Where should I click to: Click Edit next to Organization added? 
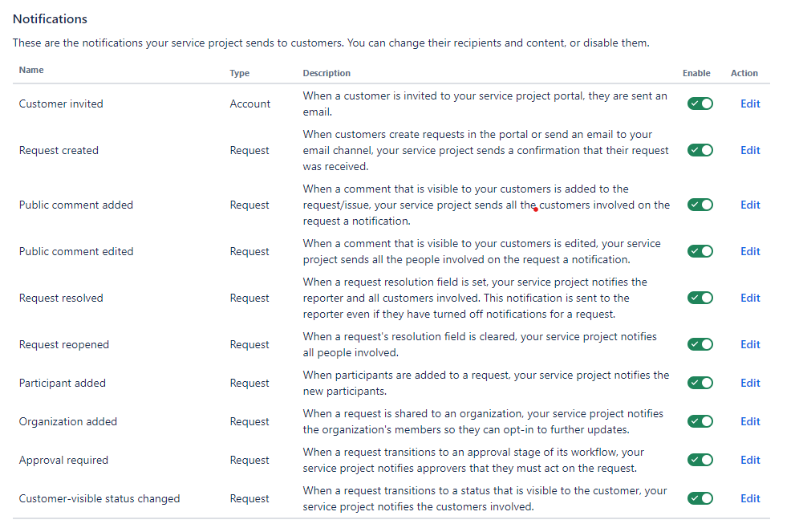750,421
